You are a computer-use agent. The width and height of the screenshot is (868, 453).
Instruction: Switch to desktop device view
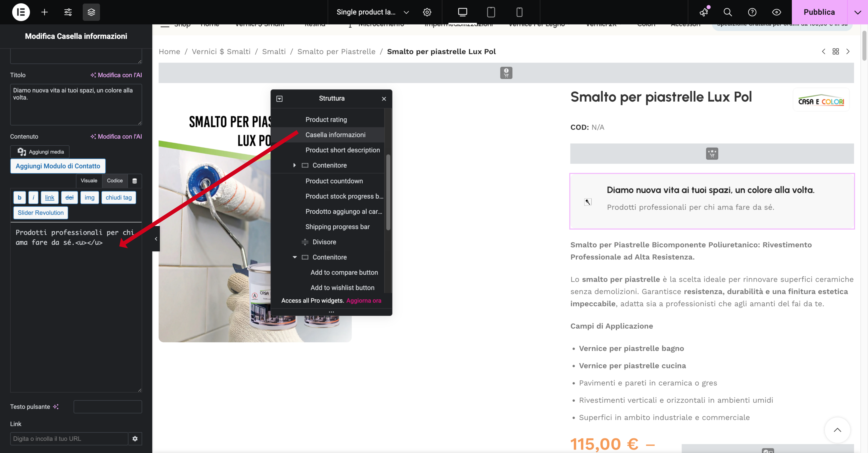tap(463, 12)
